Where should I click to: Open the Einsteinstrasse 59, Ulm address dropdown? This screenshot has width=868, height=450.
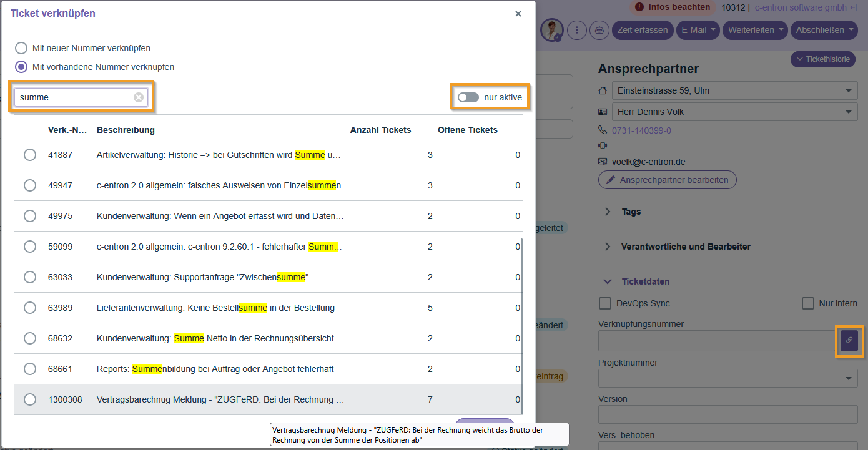[733, 91]
